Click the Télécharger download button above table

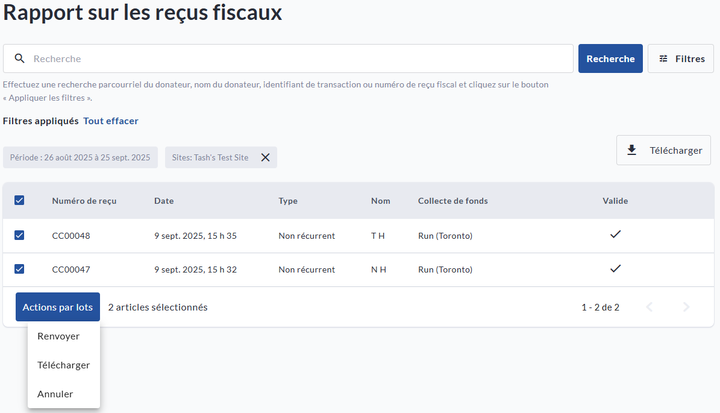(663, 150)
